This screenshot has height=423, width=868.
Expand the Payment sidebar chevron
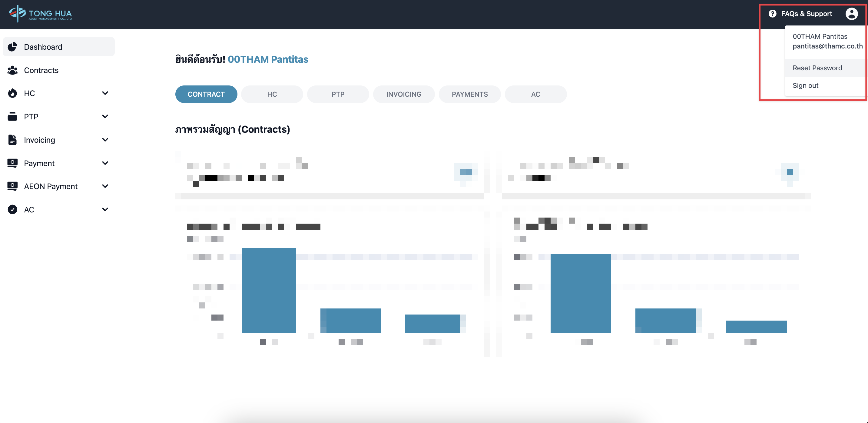105,163
